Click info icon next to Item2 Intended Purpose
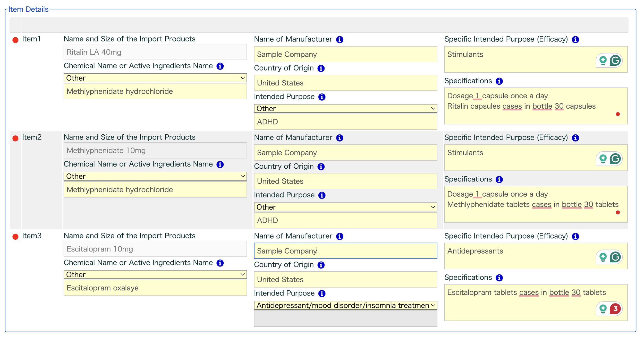The height and width of the screenshot is (338, 644). (322, 195)
